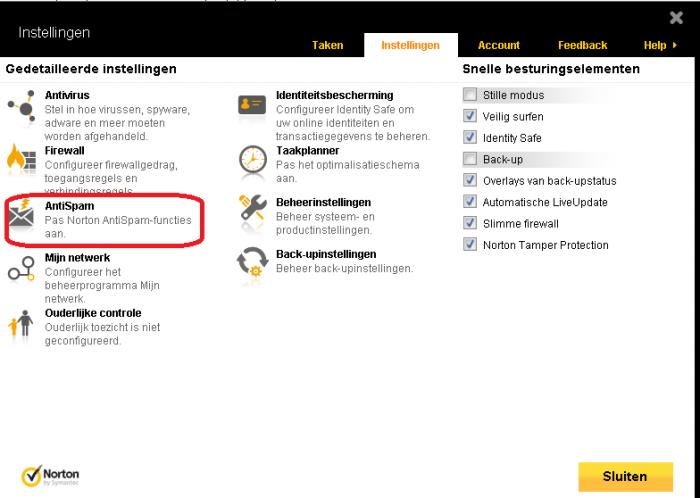Click 'Beheer systeem- en productinstellingen.' text
This screenshot has height=498, width=700.
coord(325,223)
